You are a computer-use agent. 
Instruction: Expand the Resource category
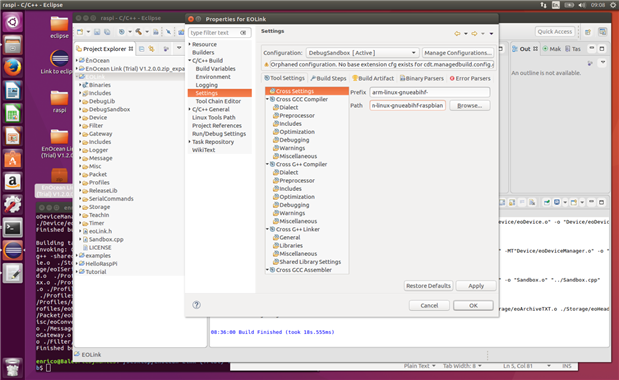coord(190,44)
